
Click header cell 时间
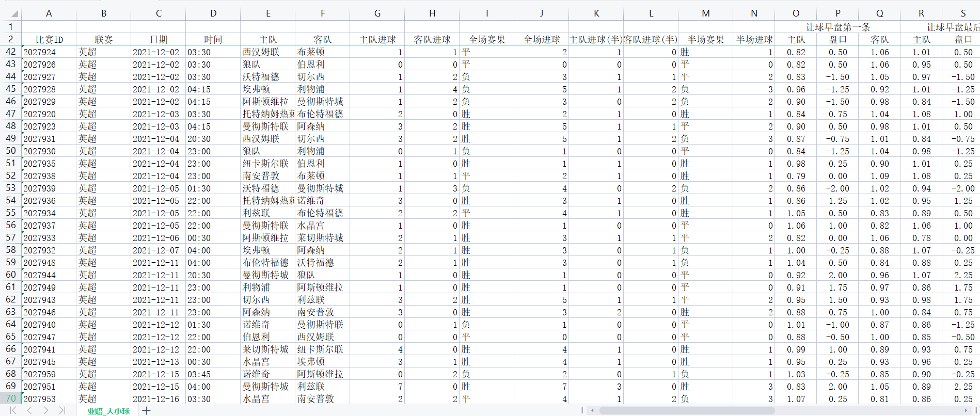point(213,40)
